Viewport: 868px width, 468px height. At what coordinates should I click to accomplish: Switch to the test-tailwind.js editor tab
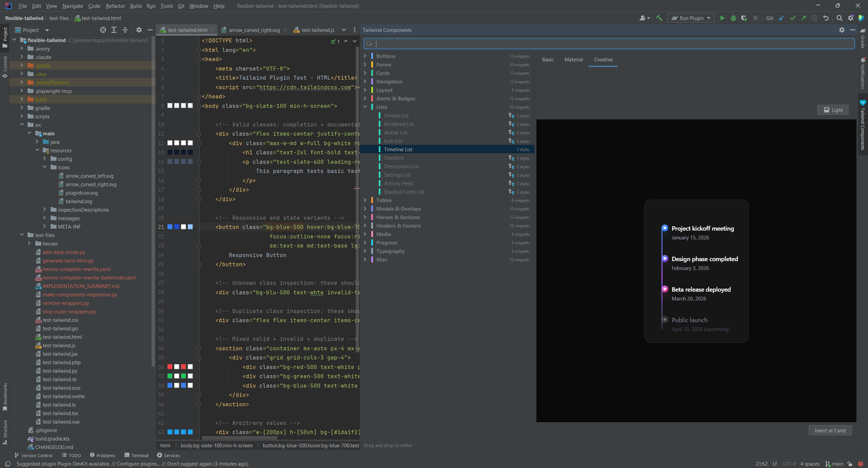pyautogui.click(x=314, y=30)
